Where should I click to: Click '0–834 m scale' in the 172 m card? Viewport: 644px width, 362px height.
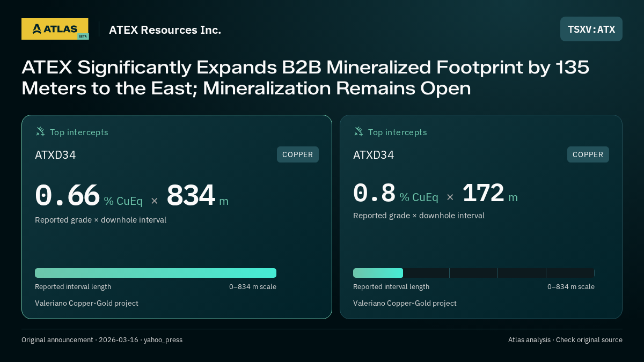click(x=571, y=287)
